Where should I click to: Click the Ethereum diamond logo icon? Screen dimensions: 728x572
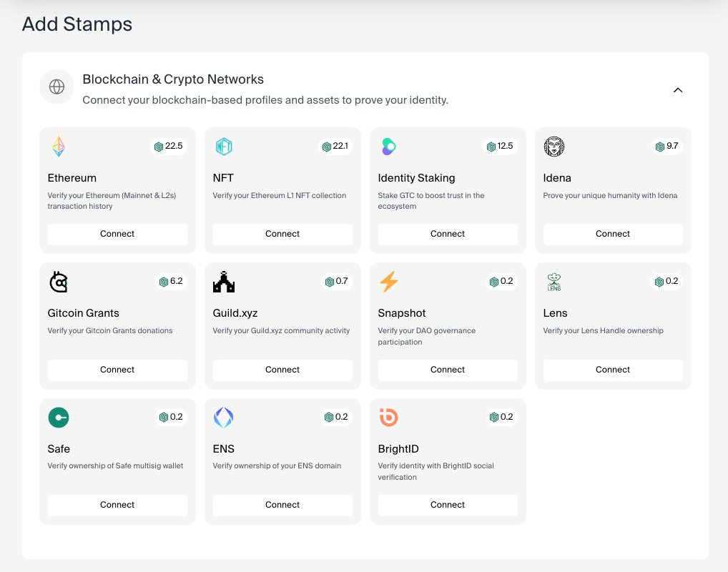59,147
